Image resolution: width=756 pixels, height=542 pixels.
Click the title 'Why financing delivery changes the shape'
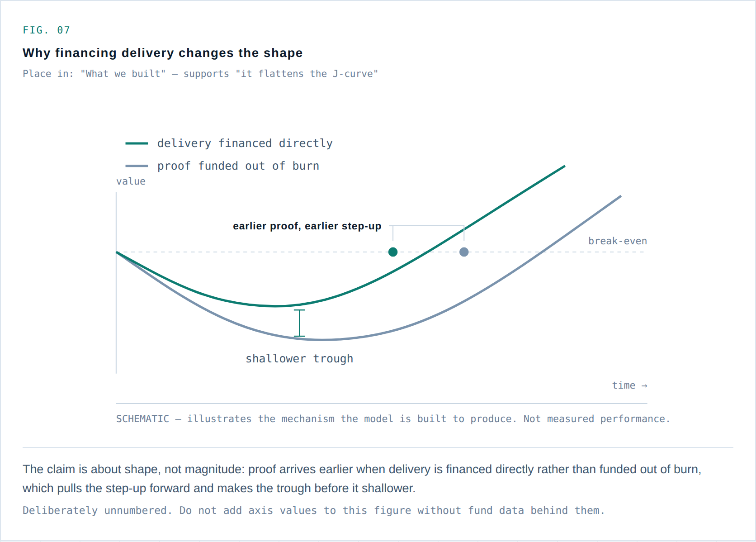pos(162,53)
